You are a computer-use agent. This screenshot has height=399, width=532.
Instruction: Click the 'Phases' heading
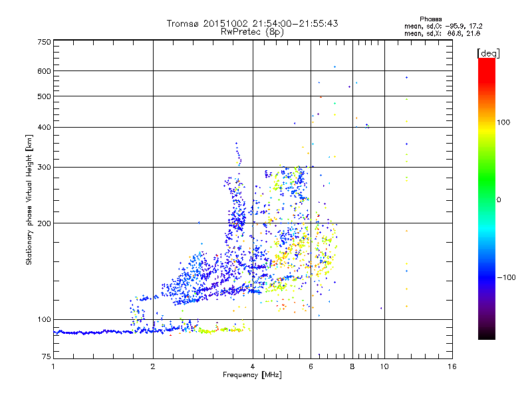(x=430, y=19)
